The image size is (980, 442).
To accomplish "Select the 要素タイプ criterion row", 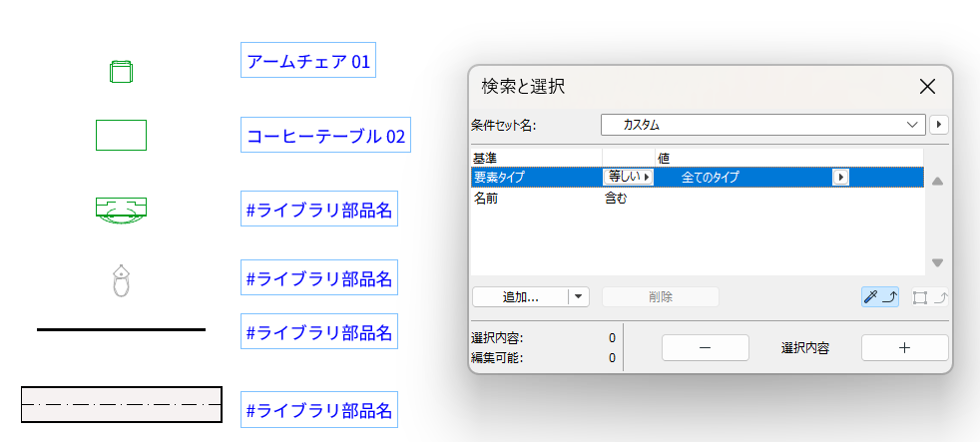I will pos(697,177).
